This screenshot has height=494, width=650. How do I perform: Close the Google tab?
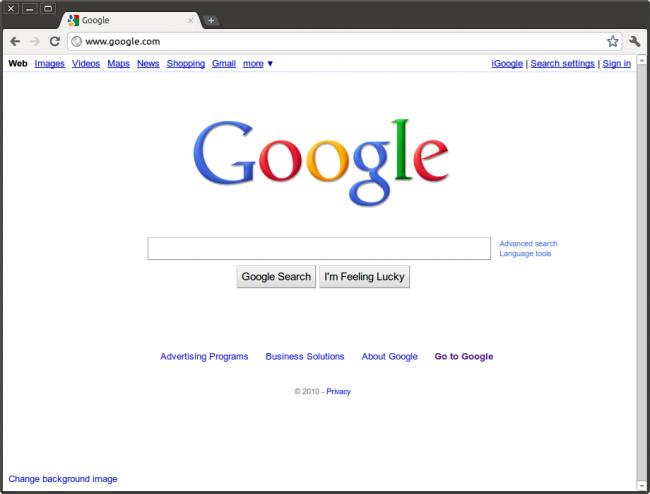pos(190,20)
